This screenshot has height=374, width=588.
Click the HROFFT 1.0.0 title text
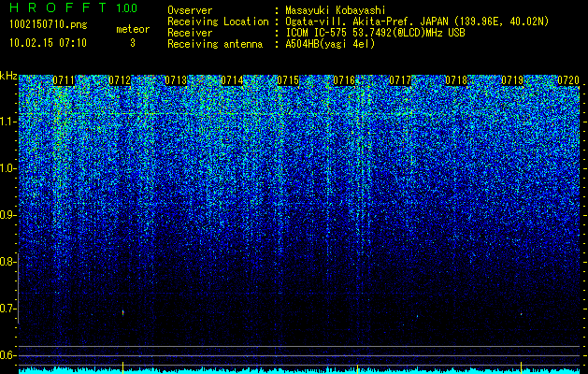coord(74,7)
